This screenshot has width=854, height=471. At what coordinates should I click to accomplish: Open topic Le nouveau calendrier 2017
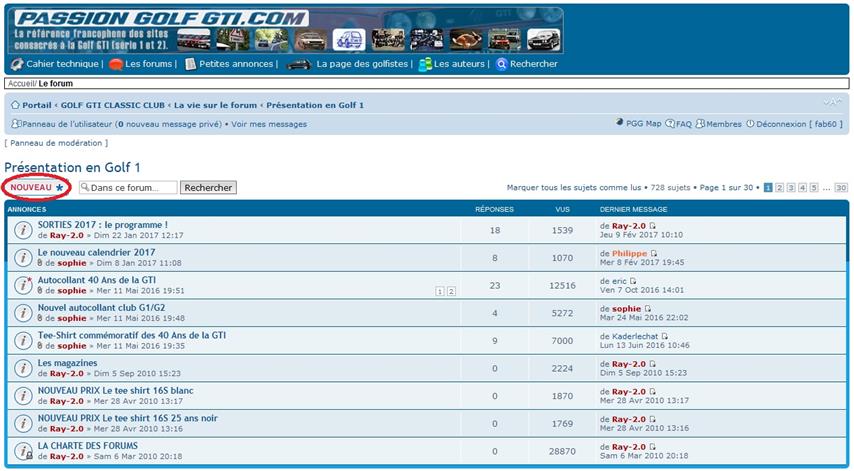[x=96, y=252]
